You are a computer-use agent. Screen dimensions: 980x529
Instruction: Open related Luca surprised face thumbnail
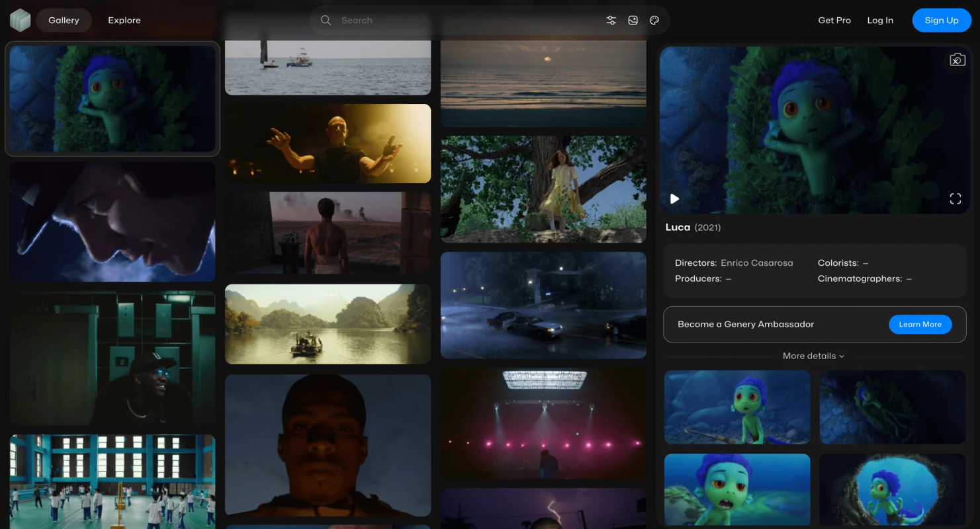(737, 489)
